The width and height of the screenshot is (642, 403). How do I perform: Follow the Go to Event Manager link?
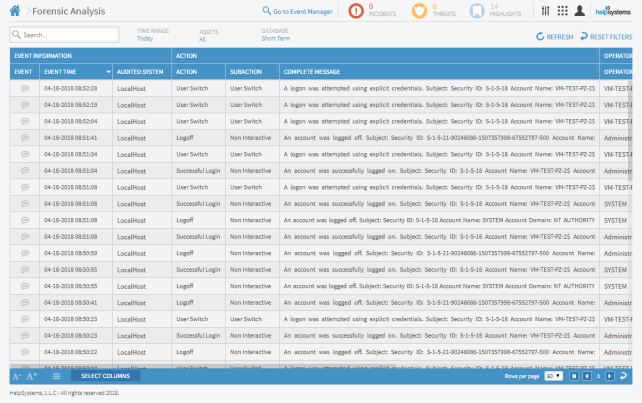click(297, 11)
